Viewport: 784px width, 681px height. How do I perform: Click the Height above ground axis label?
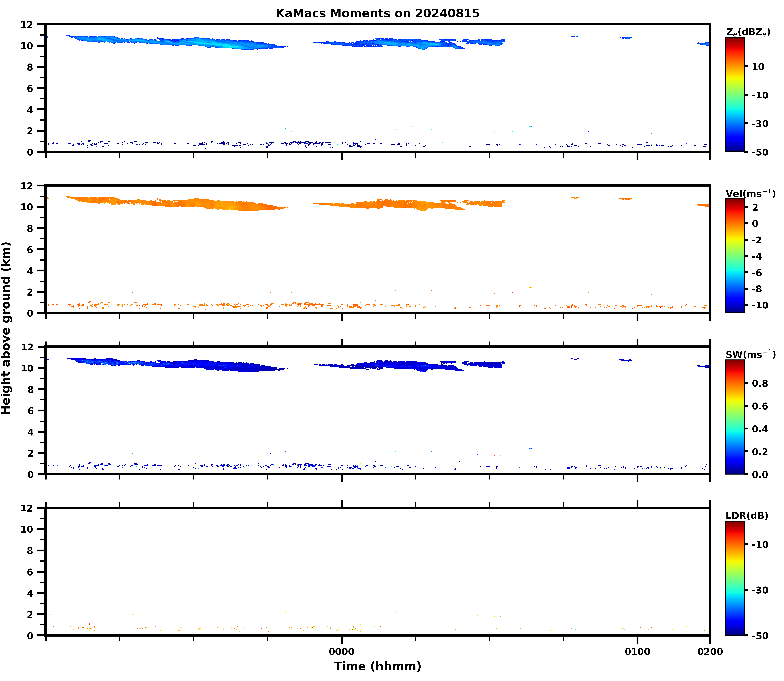(x=6, y=328)
